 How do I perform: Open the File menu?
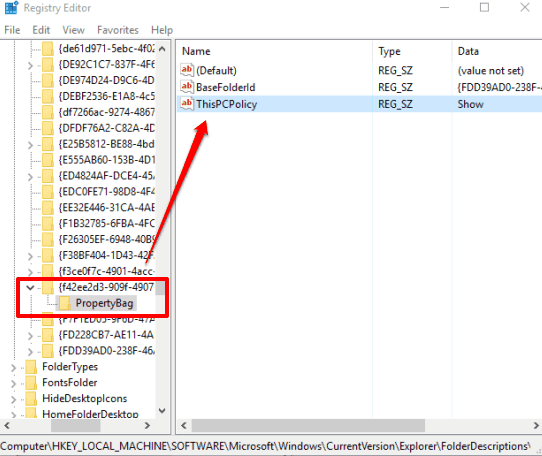pyautogui.click(x=12, y=30)
